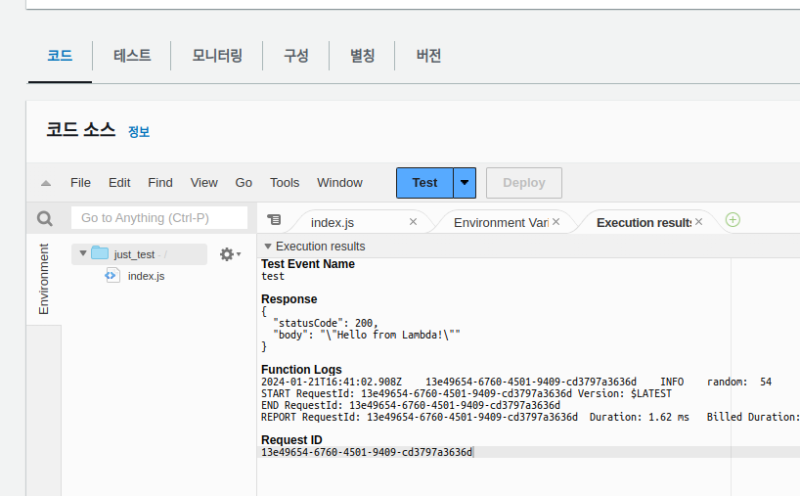Switch to the 구성 tab

296,56
